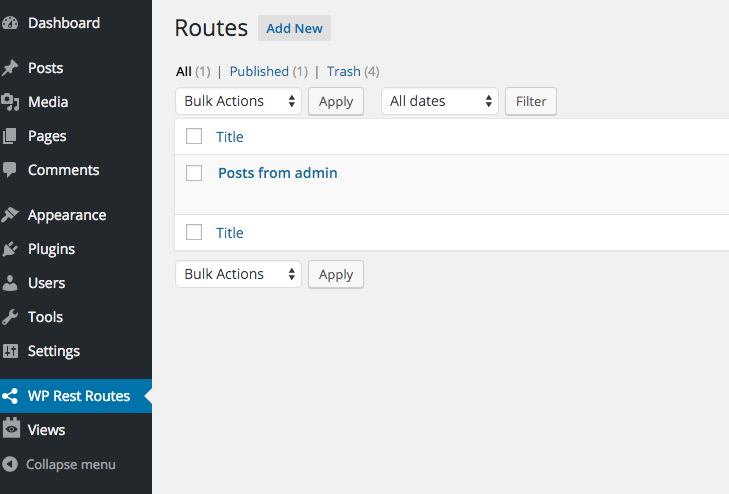Open the top Bulk Actions dropdown
The width and height of the screenshot is (729, 494).
pos(238,101)
